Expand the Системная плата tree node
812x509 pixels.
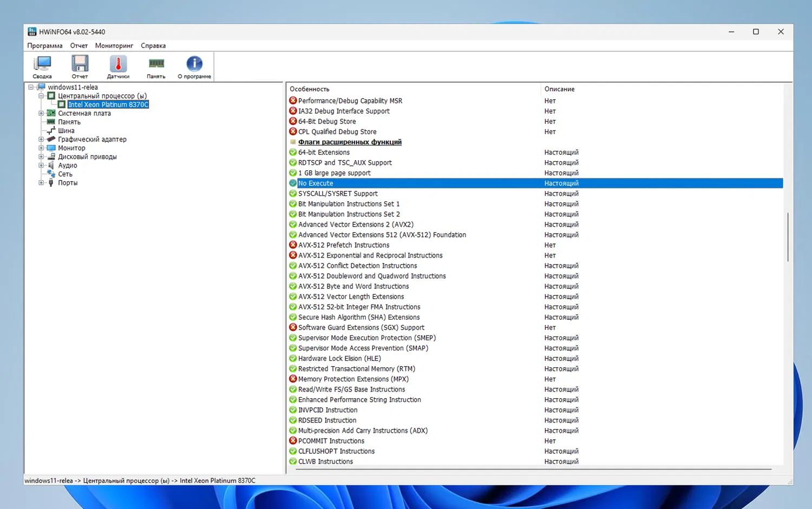pos(41,114)
